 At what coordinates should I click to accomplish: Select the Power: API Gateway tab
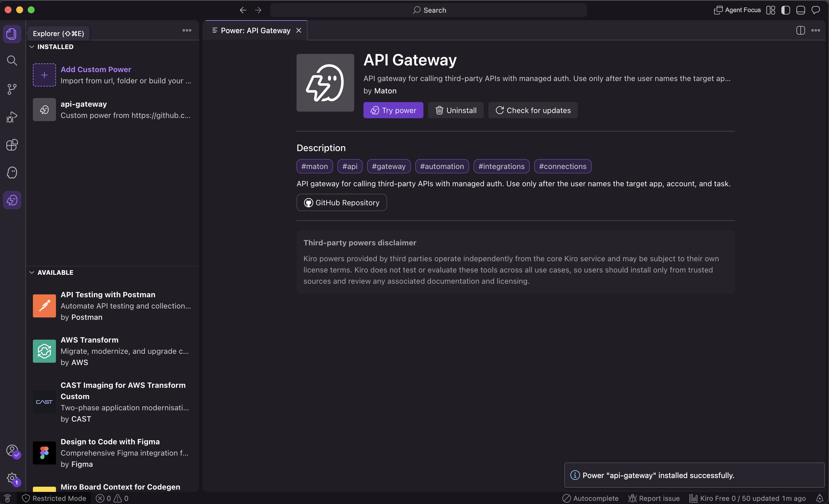click(256, 31)
